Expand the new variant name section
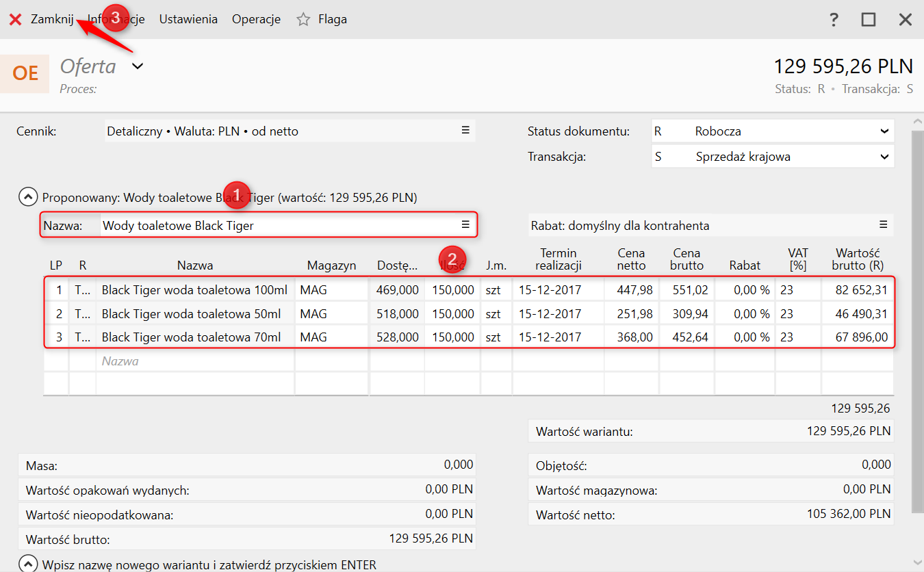Image resolution: width=924 pixels, height=572 pixels. (x=28, y=564)
